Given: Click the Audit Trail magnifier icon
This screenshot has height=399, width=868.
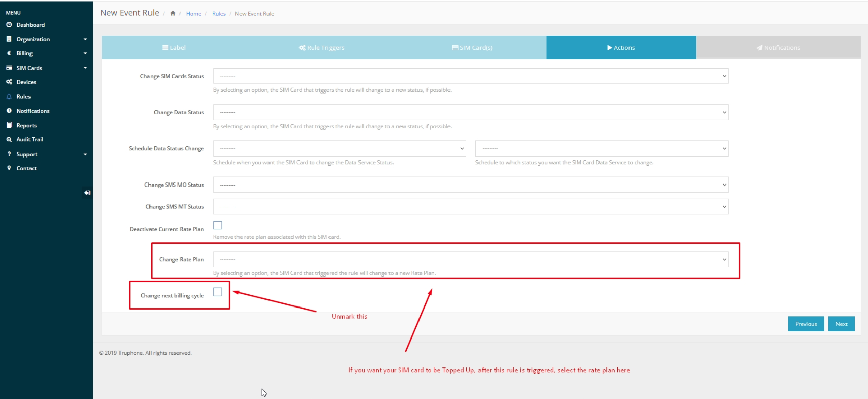Looking at the screenshot, I should pos(9,139).
